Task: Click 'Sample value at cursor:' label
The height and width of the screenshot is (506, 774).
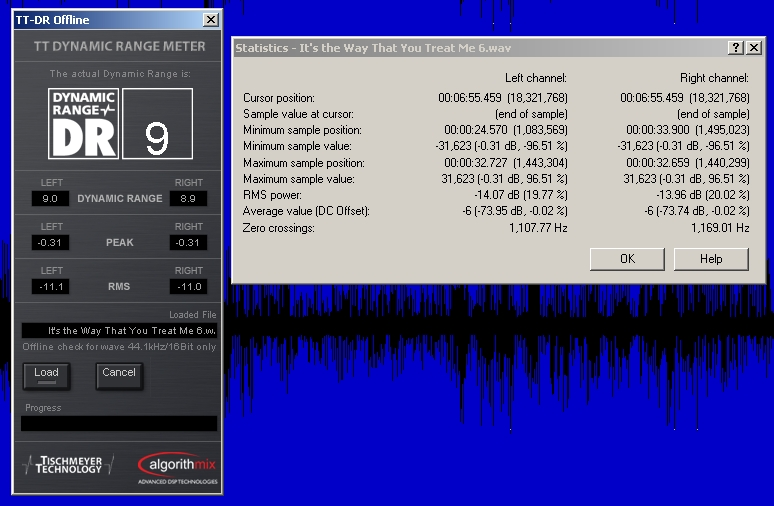Action: pos(298,114)
